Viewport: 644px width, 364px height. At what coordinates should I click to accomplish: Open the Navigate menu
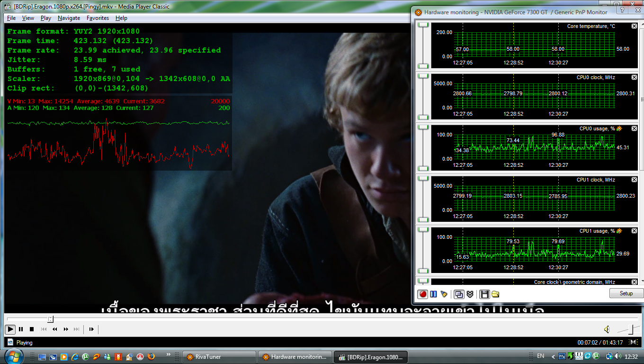pos(69,18)
